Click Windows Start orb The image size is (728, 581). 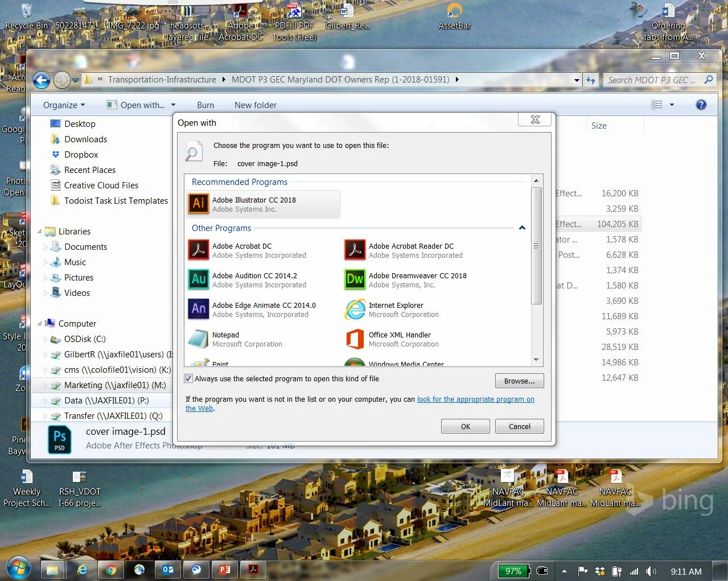[19, 568]
